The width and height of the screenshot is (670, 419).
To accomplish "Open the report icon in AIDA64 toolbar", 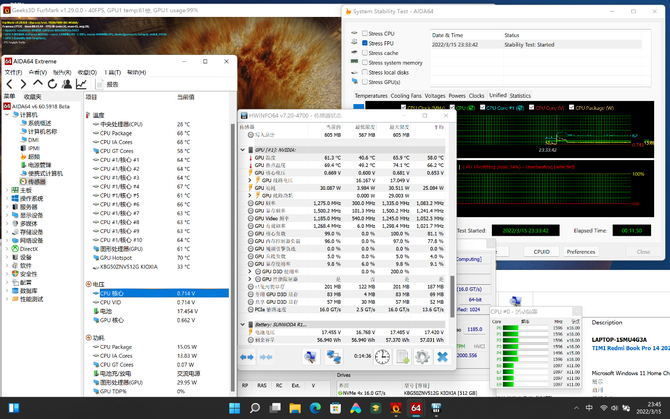I will pyautogui.click(x=98, y=85).
